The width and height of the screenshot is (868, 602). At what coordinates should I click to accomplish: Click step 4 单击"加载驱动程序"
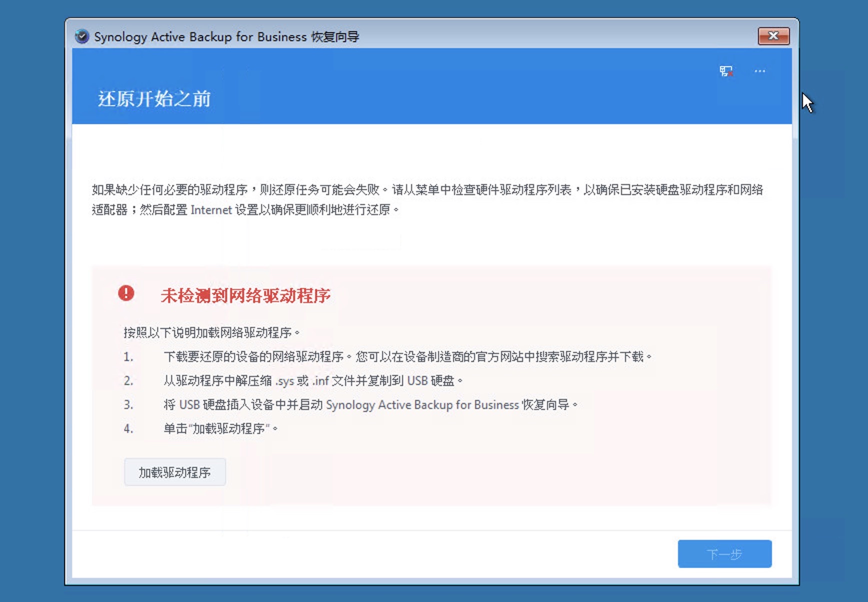coord(200,428)
